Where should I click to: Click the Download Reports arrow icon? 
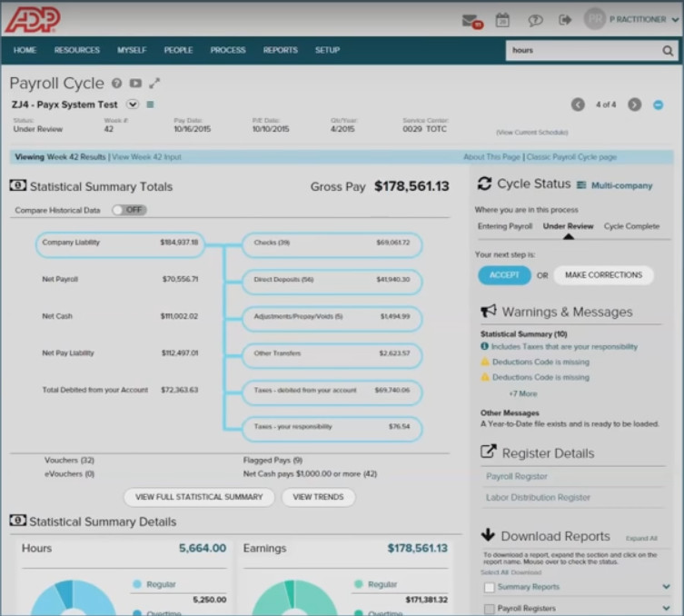[x=488, y=534]
